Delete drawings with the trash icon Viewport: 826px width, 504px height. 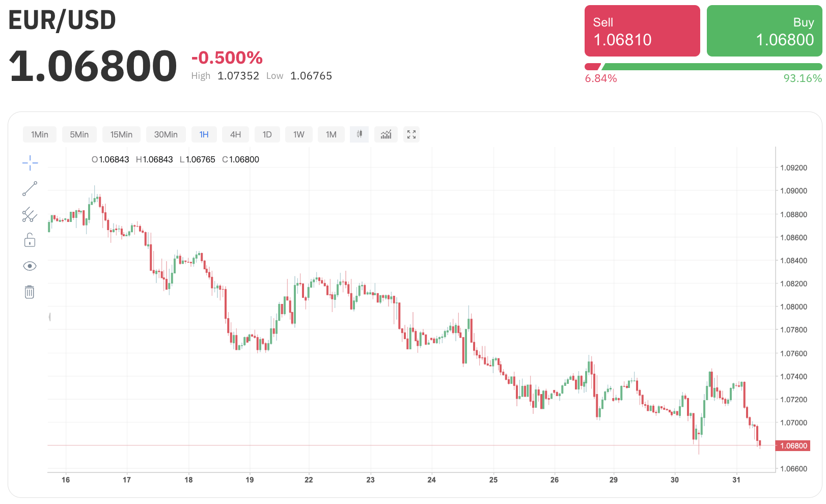point(30,292)
